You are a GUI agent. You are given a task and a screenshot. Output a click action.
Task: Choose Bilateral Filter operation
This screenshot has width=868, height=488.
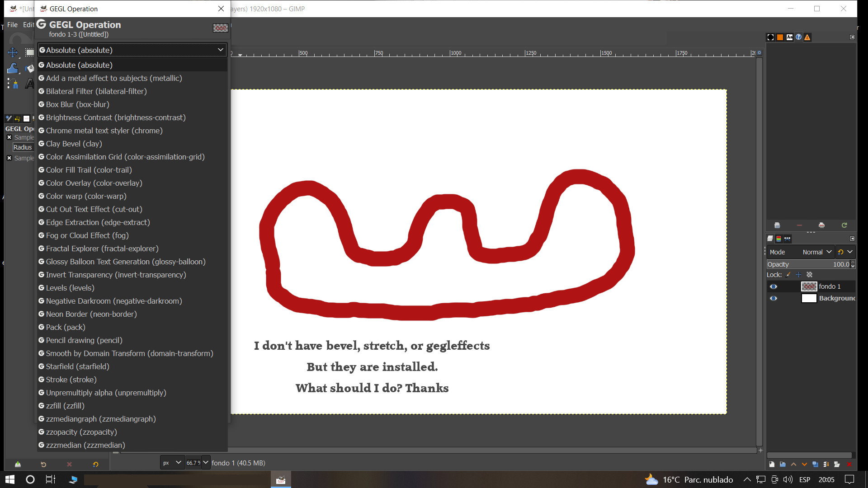point(132,91)
